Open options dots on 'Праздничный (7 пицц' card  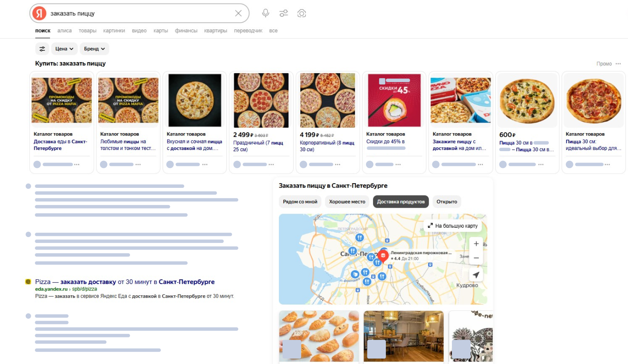tap(271, 164)
